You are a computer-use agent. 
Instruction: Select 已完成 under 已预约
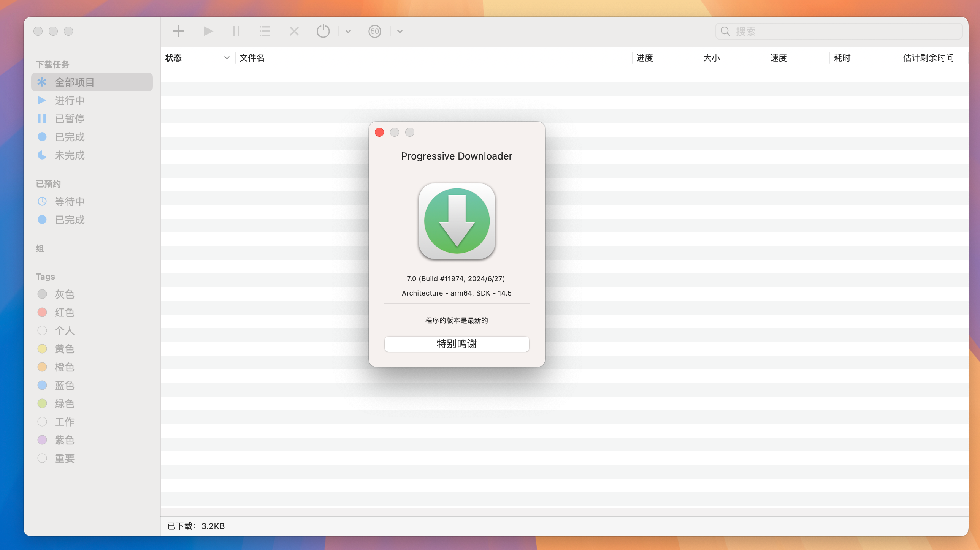[x=92, y=220]
